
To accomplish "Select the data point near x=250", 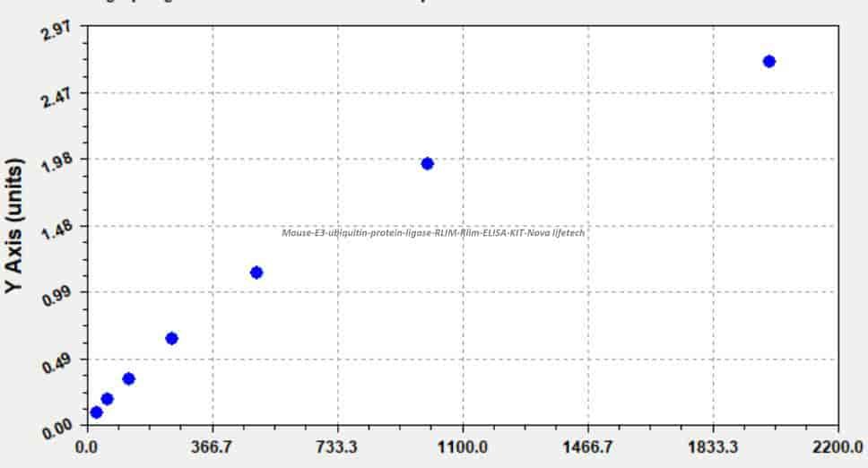I will tap(171, 338).
